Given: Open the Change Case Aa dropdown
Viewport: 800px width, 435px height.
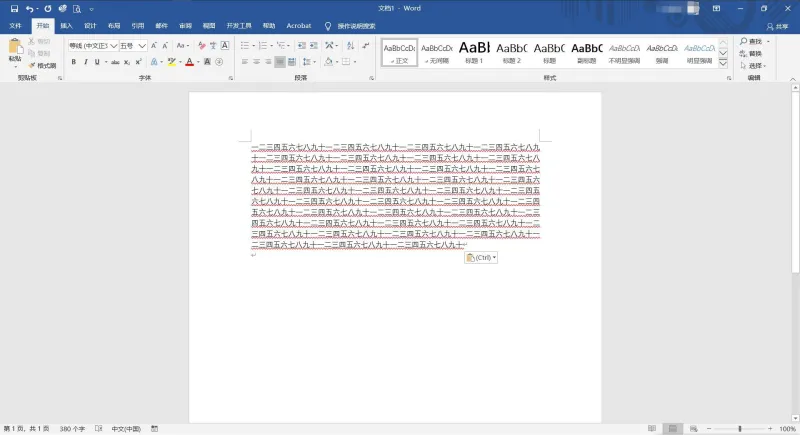Looking at the screenshot, I should (182, 46).
